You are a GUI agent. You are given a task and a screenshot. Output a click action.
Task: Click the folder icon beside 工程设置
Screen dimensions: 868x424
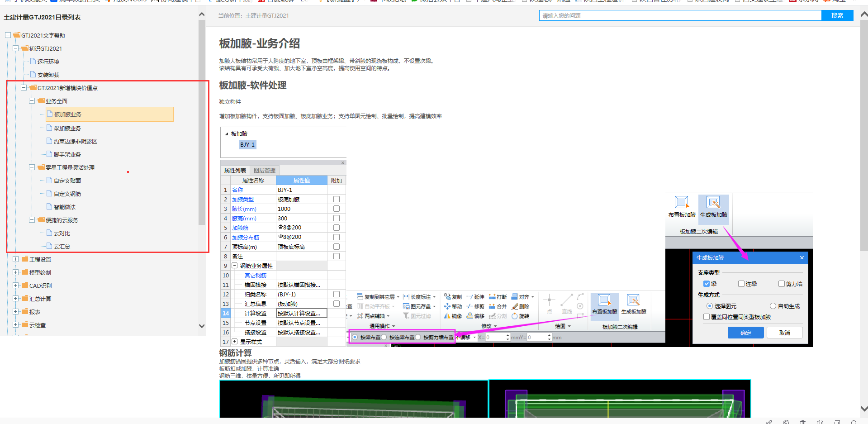point(25,259)
